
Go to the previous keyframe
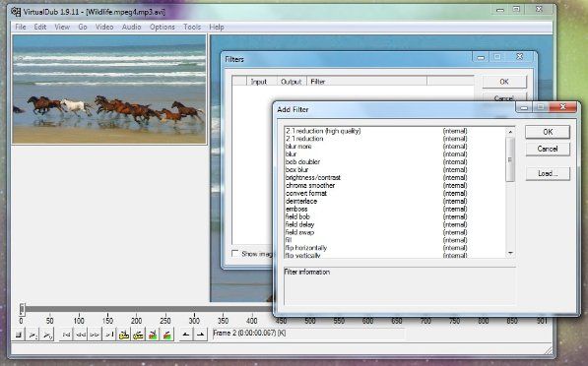pyautogui.click(x=124, y=335)
